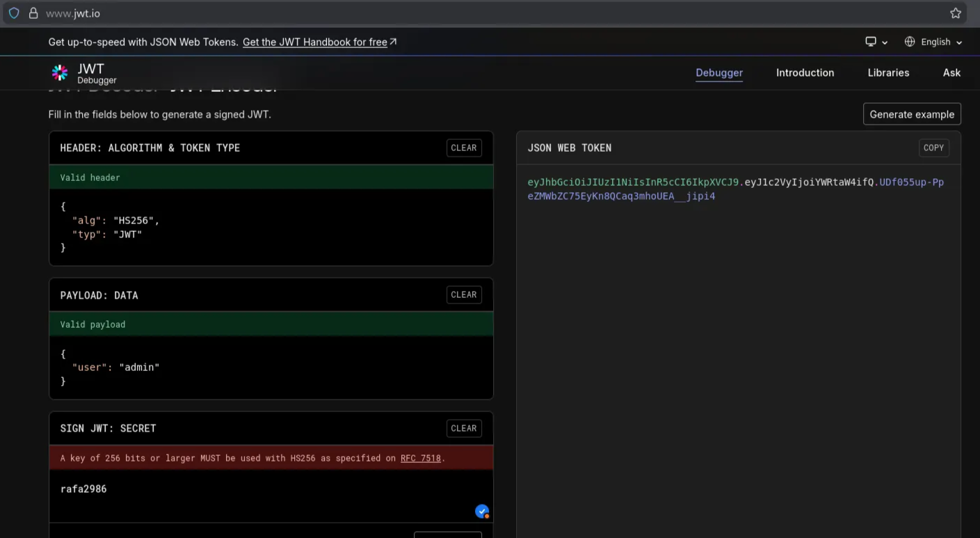Switch to the Libraries section
Image resolution: width=980 pixels, height=538 pixels.
pos(888,72)
